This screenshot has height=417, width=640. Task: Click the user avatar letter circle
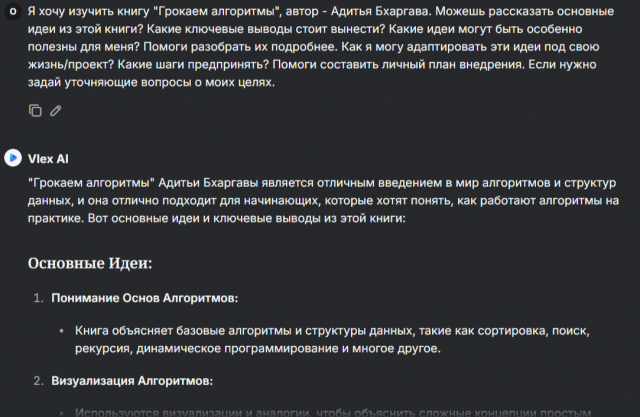12,8
